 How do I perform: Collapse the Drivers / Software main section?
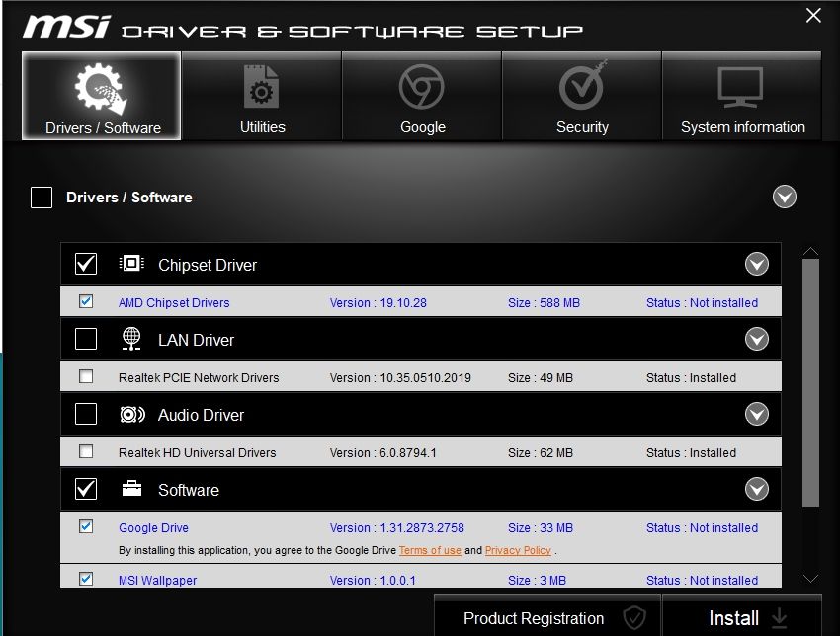pos(785,197)
